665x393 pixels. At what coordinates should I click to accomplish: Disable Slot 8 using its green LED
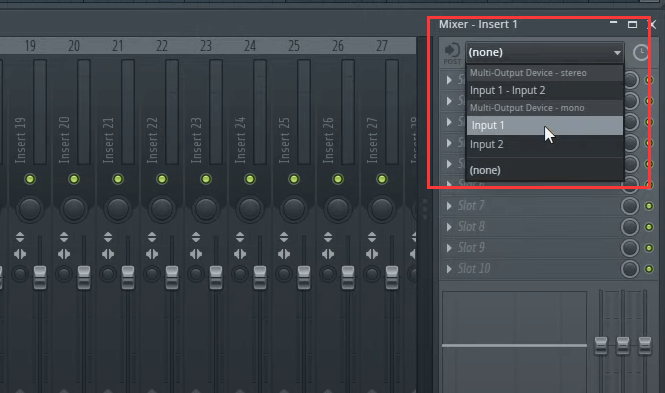click(x=649, y=227)
